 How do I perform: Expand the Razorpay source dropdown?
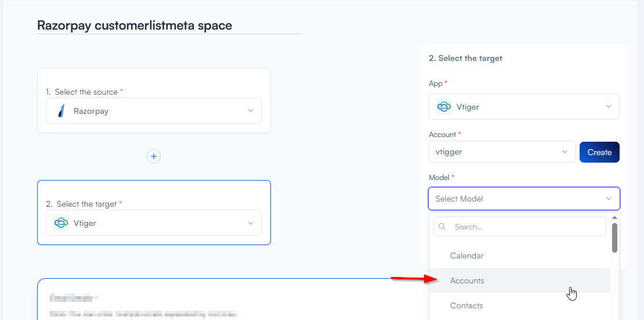point(251,111)
